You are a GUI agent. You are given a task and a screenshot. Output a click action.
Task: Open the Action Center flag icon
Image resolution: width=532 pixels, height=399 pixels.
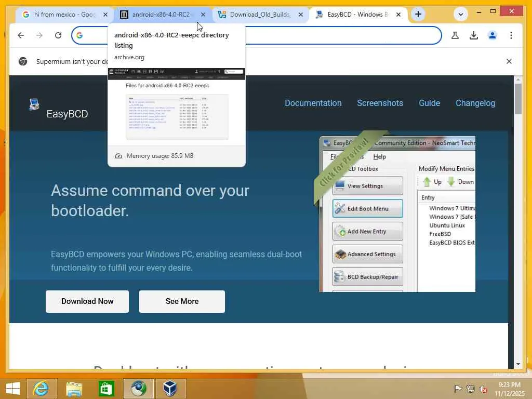tap(458, 389)
